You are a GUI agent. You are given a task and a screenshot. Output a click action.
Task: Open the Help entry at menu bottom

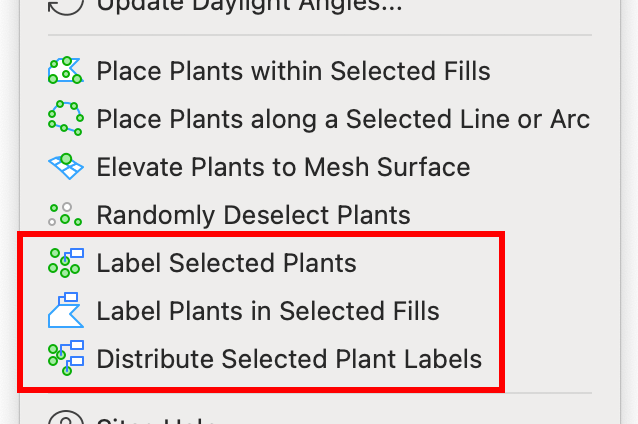155,419
